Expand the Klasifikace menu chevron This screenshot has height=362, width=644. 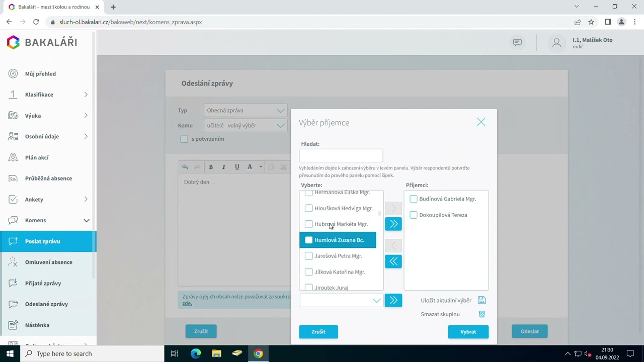pos(86,95)
